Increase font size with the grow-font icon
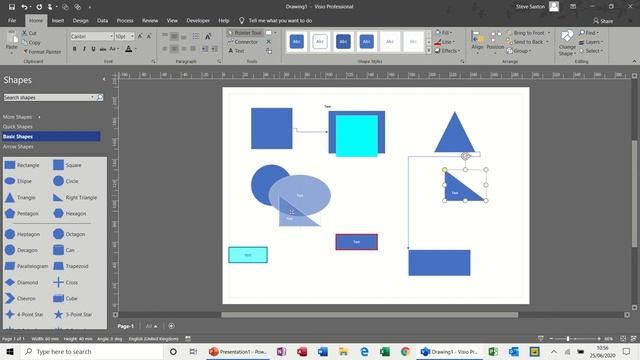 (140, 36)
